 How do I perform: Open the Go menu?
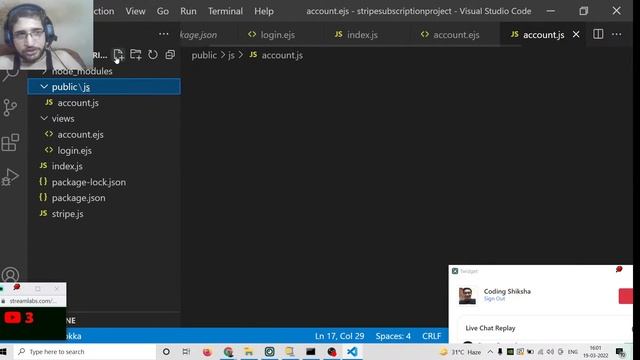point(162,11)
